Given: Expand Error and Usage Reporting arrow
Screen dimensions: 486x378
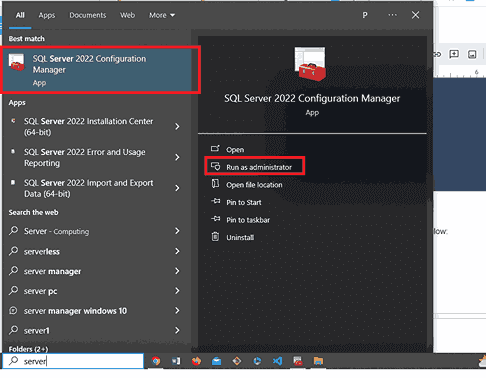Looking at the screenshot, I should click(177, 157).
